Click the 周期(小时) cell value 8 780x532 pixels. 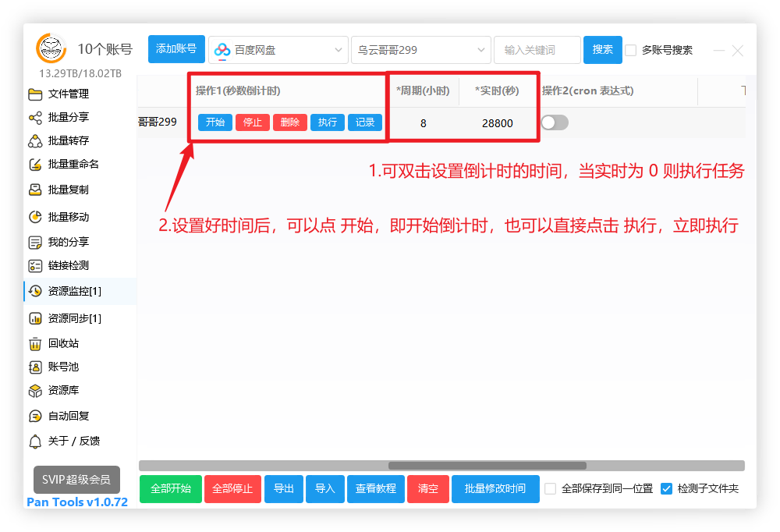(424, 123)
